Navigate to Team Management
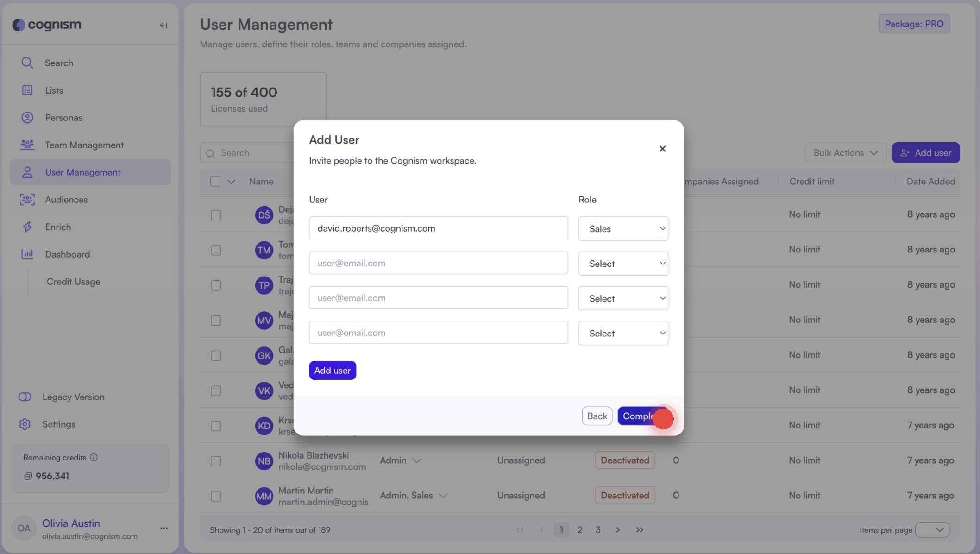980x554 pixels. pyautogui.click(x=84, y=145)
